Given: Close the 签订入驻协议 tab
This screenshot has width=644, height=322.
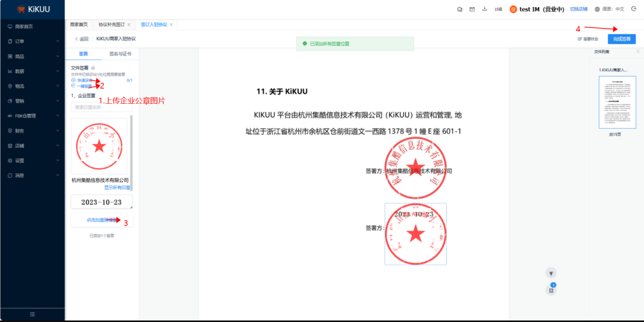Looking at the screenshot, I should point(171,24).
